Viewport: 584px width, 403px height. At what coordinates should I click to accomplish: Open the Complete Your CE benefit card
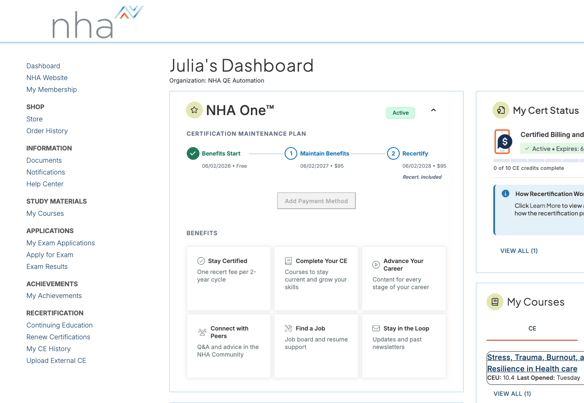(316, 278)
